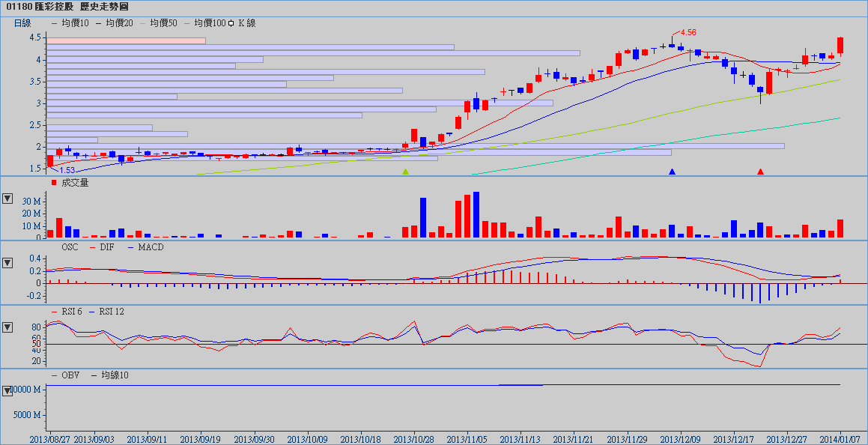Open the RSI panel dropdown arrow
This screenshot has height=445, width=868.
pyautogui.click(x=7, y=327)
